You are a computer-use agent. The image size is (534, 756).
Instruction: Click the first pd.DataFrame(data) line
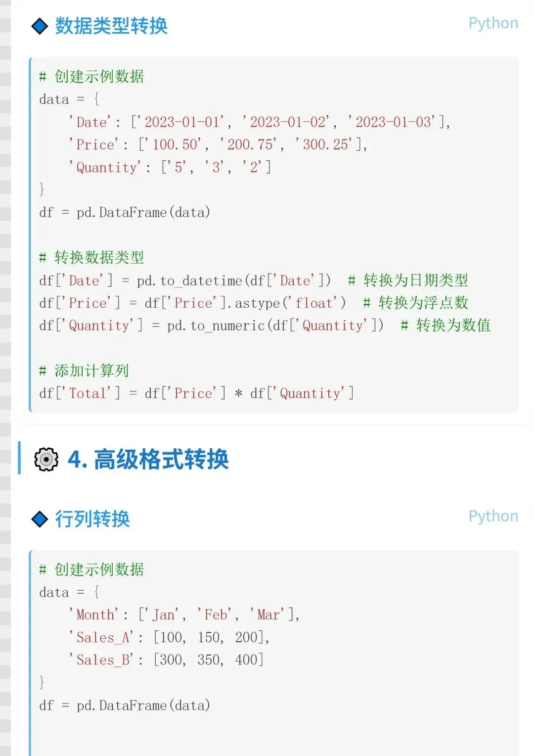[x=125, y=213]
